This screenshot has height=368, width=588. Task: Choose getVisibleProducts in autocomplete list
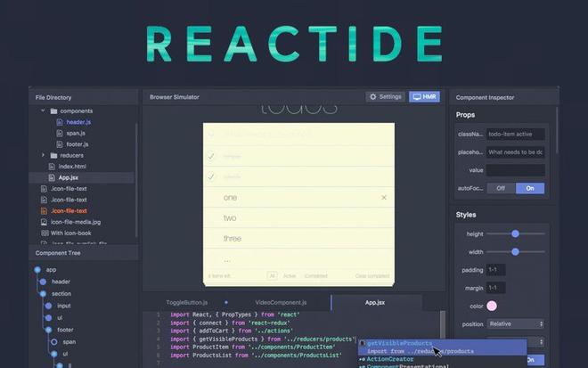pyautogui.click(x=399, y=343)
